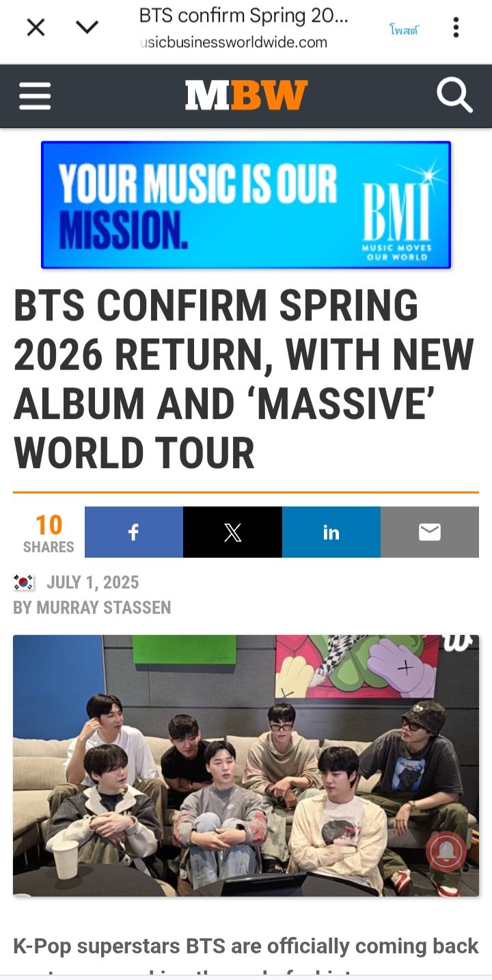Open the red notification bell button

point(446,851)
